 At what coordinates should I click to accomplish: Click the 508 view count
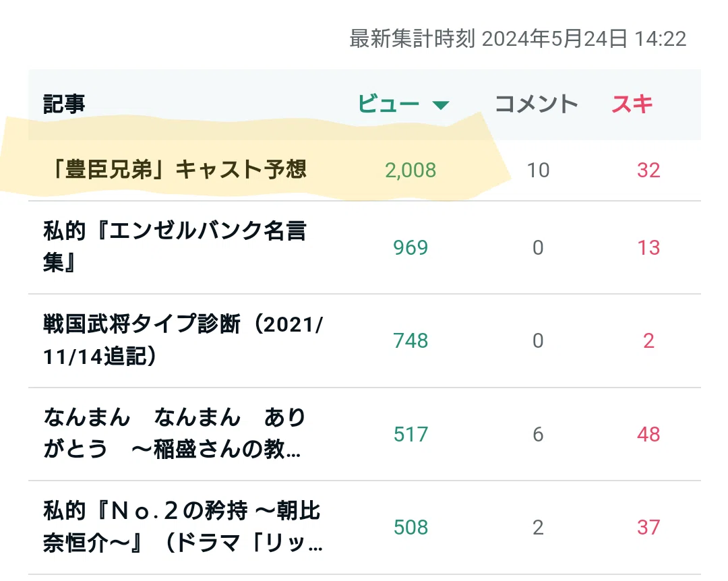click(411, 528)
